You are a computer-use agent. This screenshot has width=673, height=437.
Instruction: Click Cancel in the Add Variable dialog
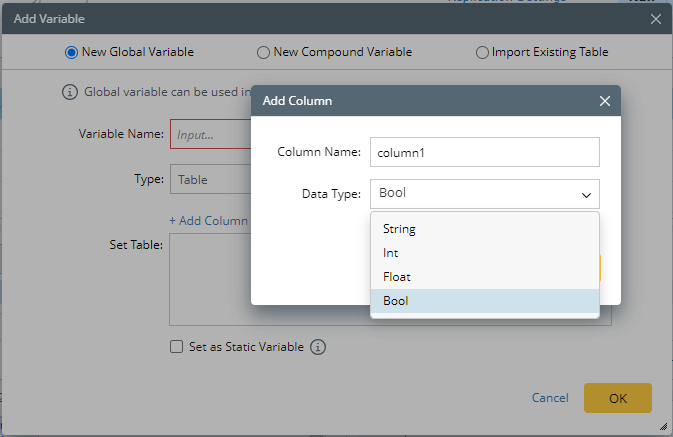point(550,398)
